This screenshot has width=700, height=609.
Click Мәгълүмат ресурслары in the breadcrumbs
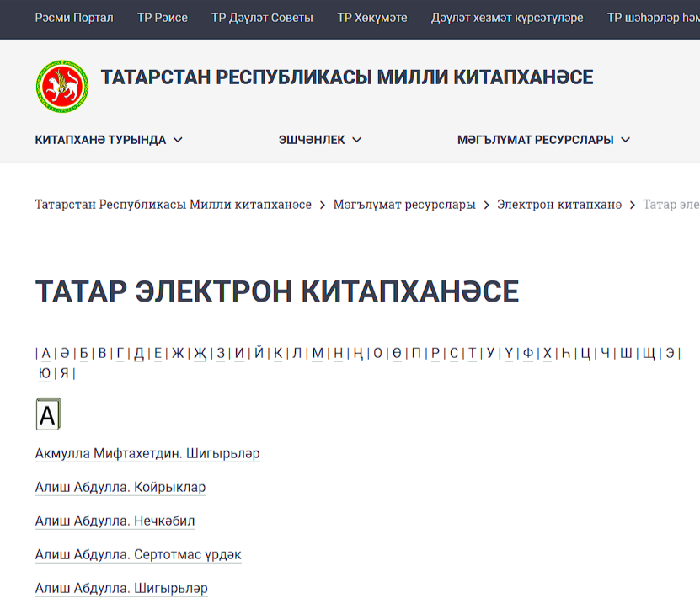(x=403, y=204)
